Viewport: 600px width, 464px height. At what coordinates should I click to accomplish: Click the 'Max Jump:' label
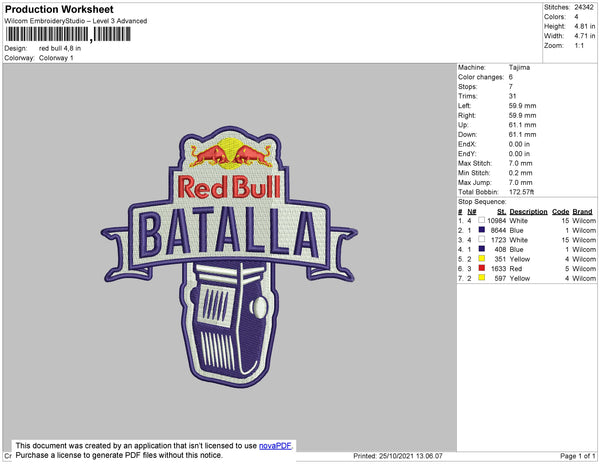[x=475, y=182]
